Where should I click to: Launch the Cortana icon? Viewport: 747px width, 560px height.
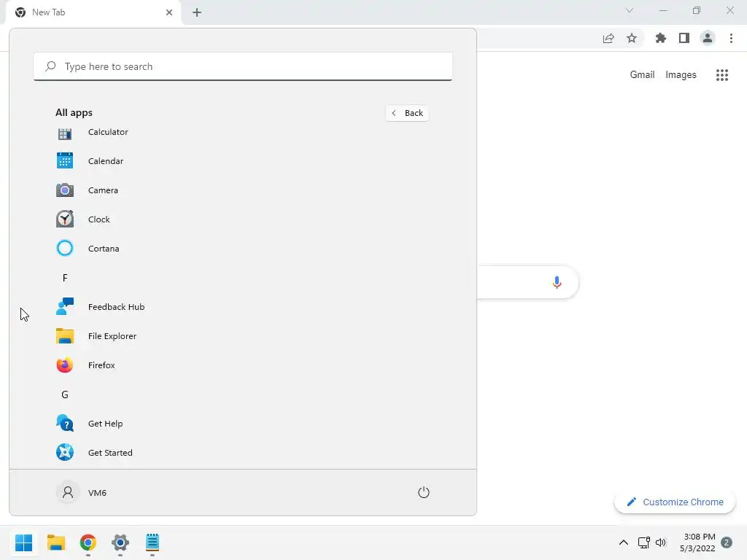coord(65,248)
